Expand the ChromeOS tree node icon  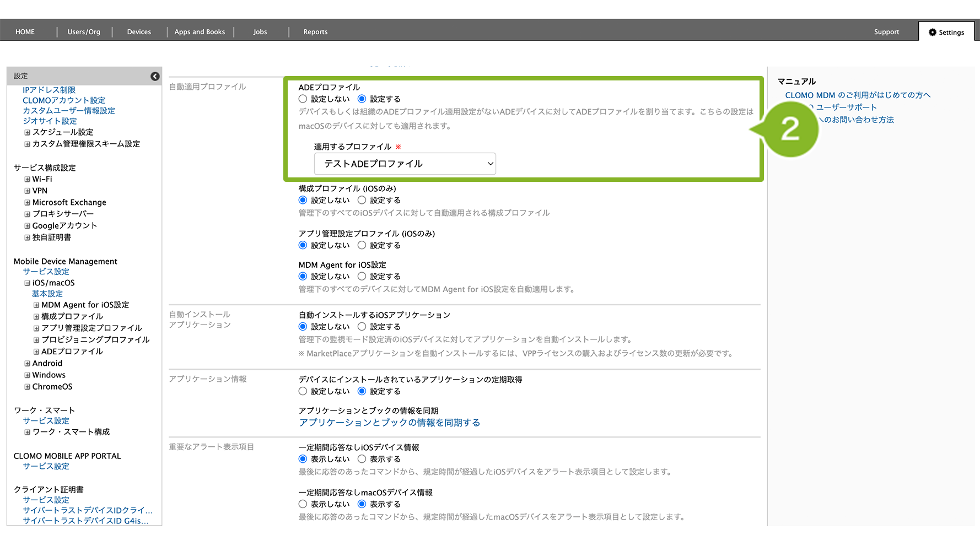(x=27, y=387)
